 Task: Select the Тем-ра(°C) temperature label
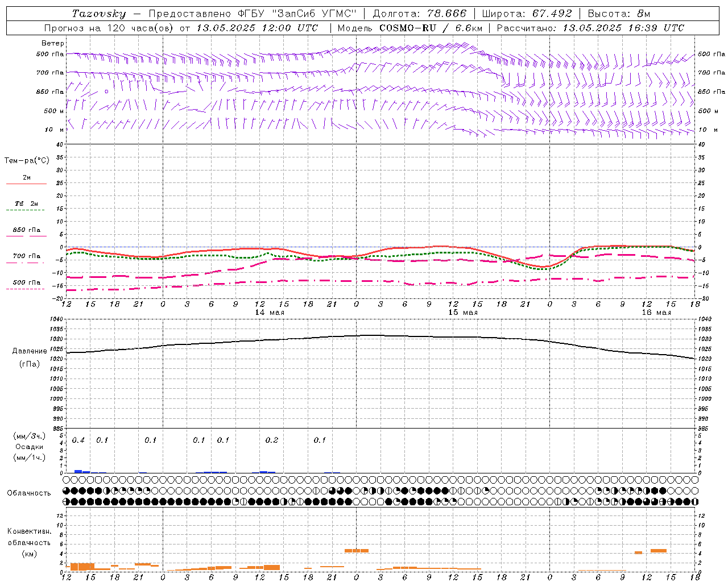pyautogui.click(x=27, y=161)
